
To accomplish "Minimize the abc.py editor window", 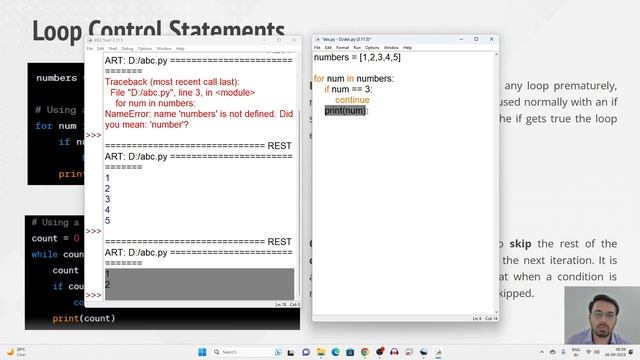I will click(x=461, y=39).
